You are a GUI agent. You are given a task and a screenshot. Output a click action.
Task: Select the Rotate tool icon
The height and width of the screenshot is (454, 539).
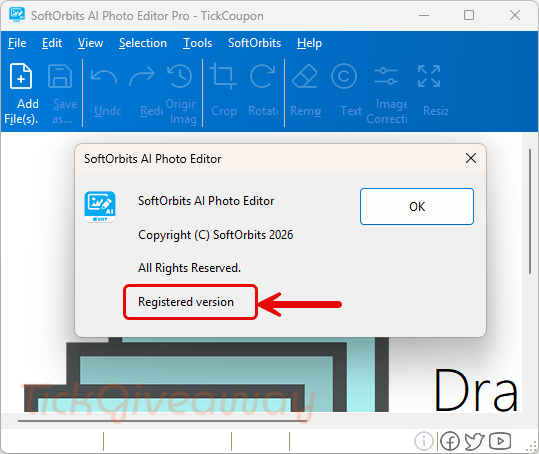(262, 76)
